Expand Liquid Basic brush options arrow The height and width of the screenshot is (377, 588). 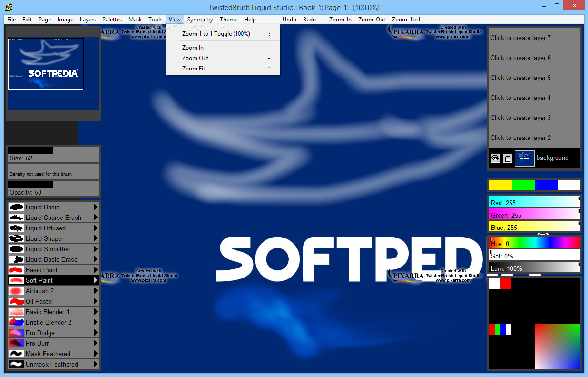point(95,207)
